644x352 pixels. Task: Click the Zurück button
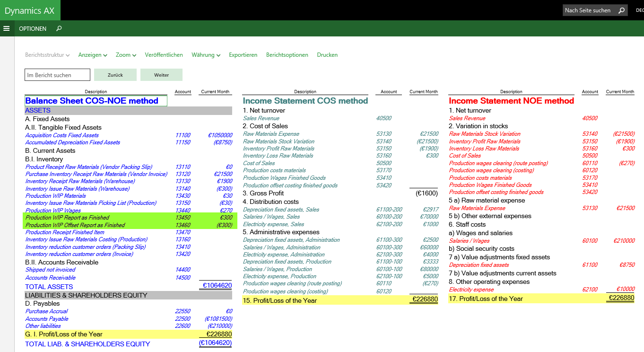[x=115, y=75]
